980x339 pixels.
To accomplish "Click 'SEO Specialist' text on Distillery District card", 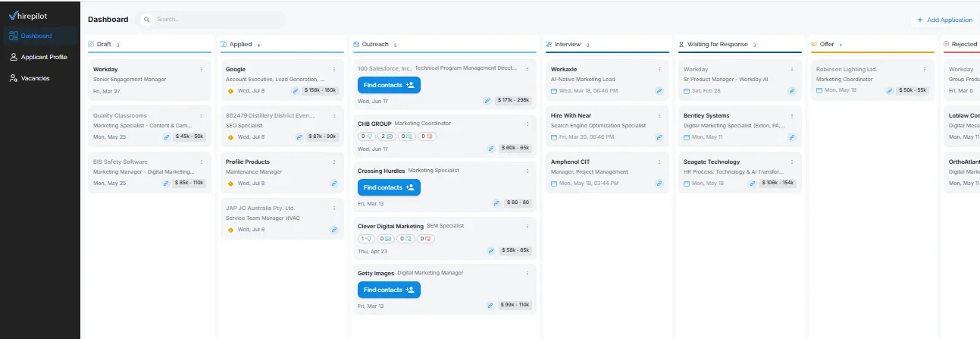I will point(244,126).
